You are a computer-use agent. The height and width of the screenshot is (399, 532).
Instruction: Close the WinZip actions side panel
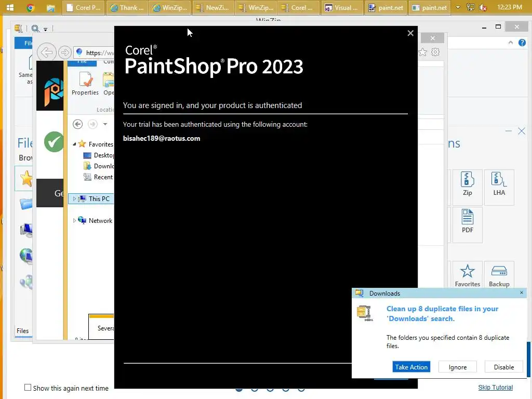522,131
